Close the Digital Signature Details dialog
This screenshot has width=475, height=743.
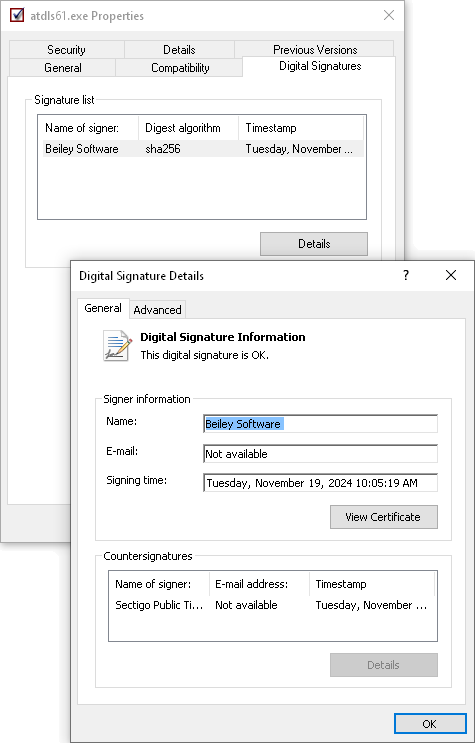pos(451,275)
